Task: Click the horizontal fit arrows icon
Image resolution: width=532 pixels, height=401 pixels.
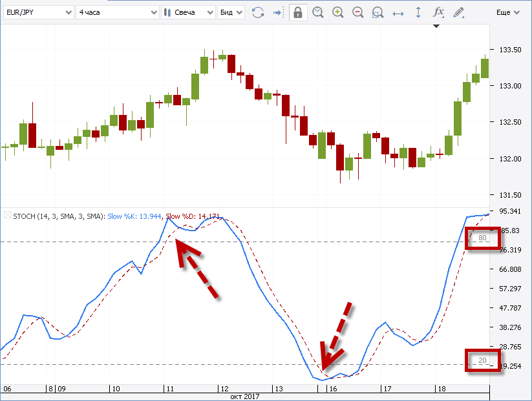Action: pyautogui.click(x=398, y=12)
